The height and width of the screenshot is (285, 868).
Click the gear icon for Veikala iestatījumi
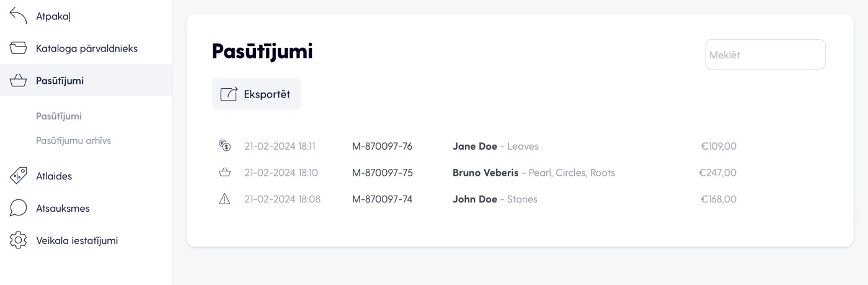tap(18, 240)
